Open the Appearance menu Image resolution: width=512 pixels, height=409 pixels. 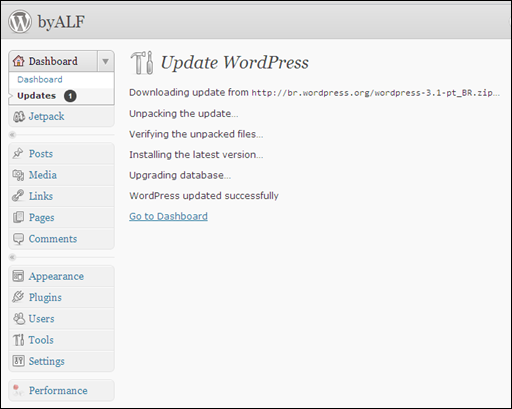pos(56,276)
